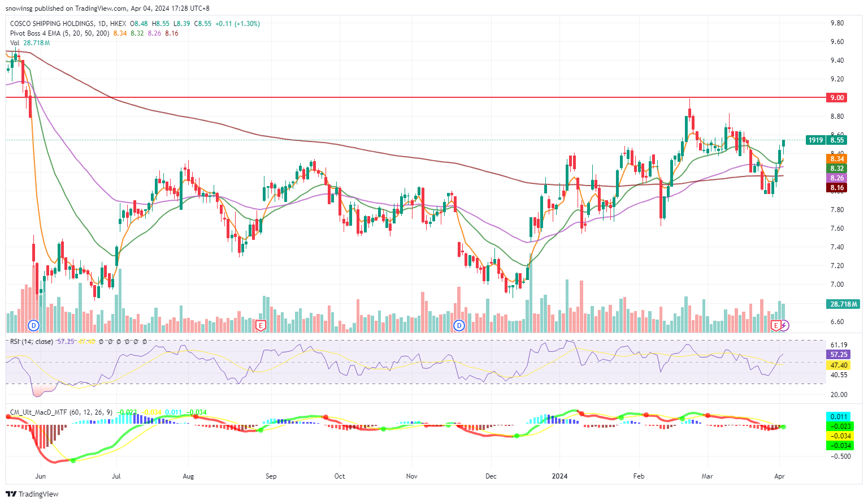Click the O8.48 open value

139,24
